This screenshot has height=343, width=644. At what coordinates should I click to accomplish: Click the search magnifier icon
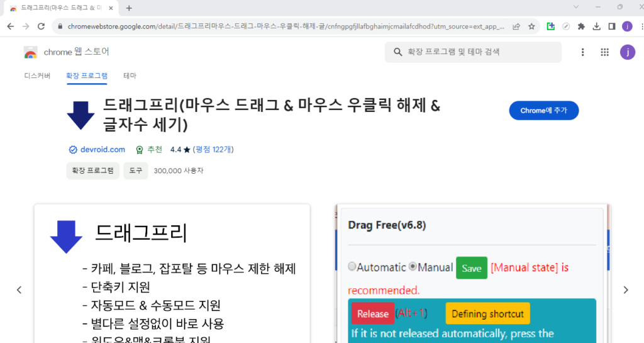click(397, 52)
